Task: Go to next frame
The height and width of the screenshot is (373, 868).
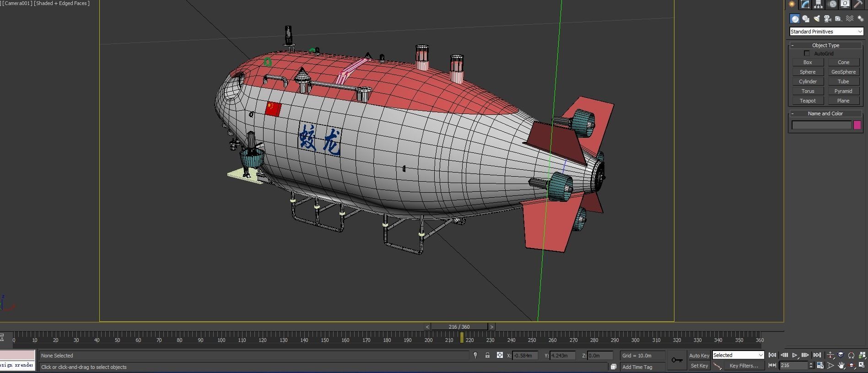Action: pyautogui.click(x=805, y=355)
